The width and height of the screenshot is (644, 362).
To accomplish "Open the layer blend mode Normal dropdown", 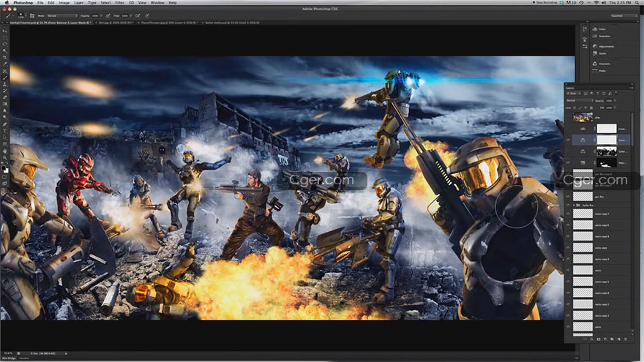I will tap(580, 100).
